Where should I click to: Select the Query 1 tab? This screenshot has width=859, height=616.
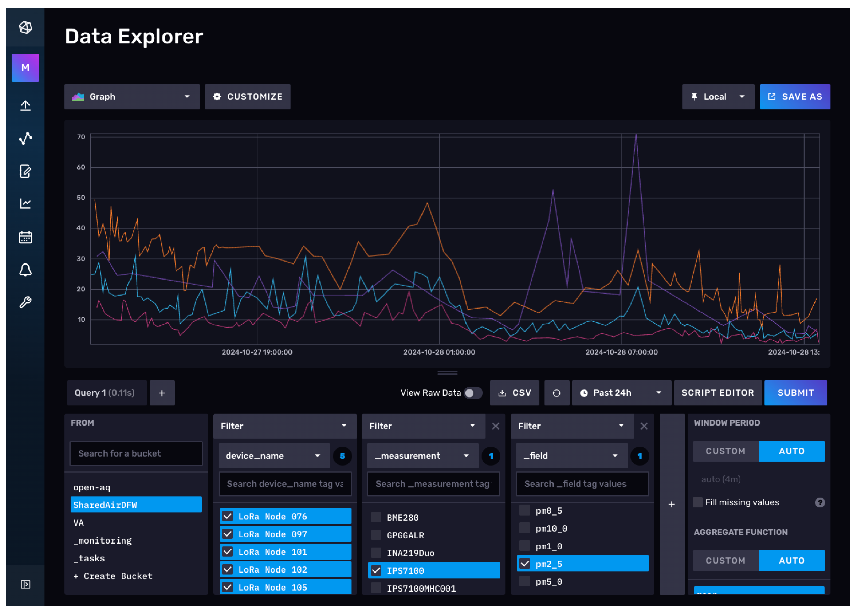click(105, 393)
